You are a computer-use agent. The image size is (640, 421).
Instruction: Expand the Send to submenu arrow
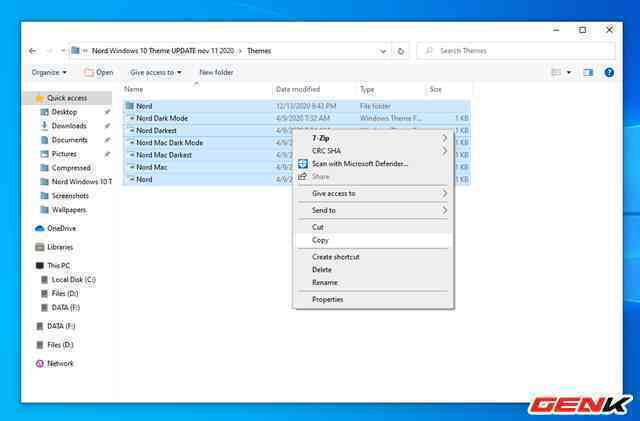444,210
